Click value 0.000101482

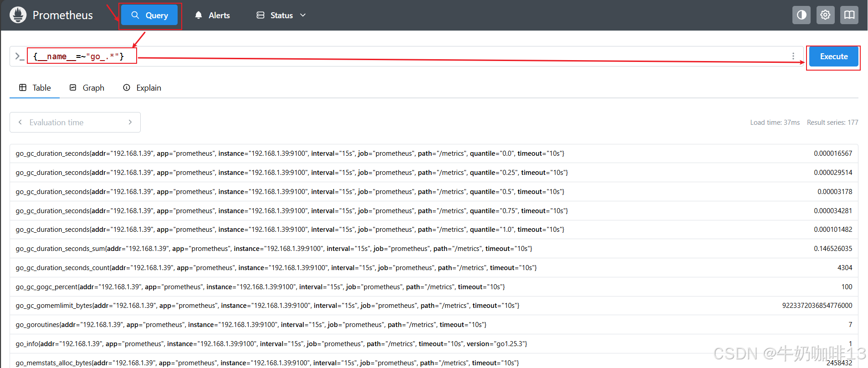[x=833, y=230]
